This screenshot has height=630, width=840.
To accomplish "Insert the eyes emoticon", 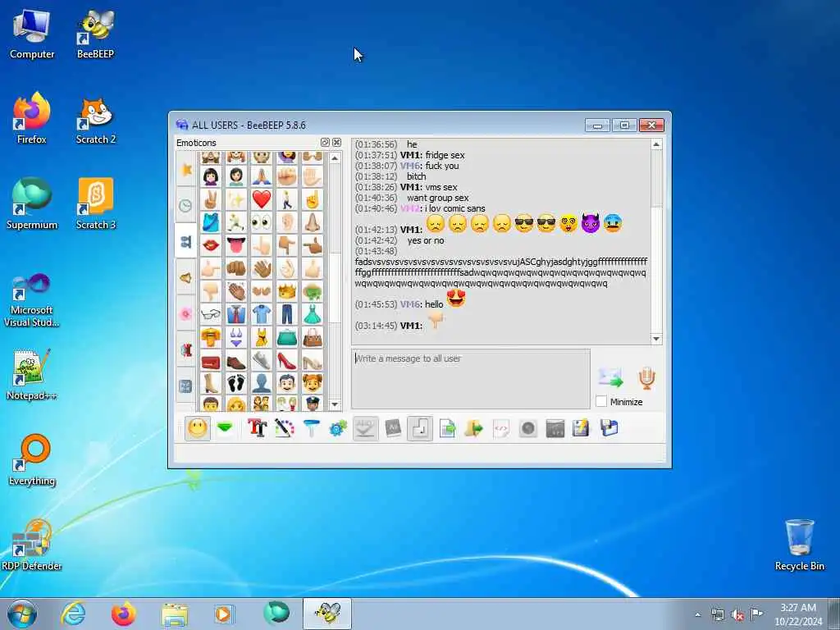I will pos(262,222).
